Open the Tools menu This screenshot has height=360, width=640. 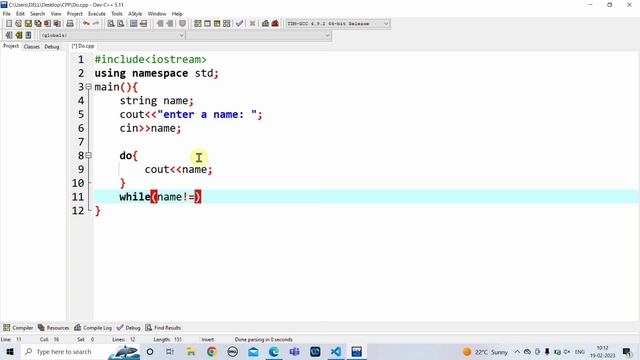117,14
